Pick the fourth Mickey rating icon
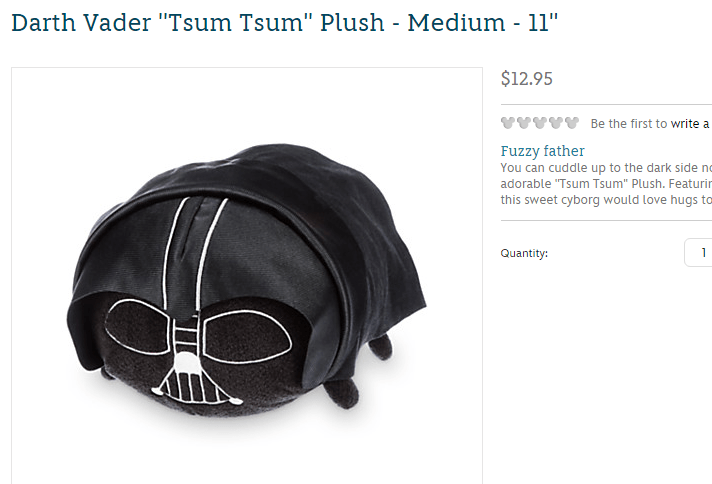Image resolution: width=712 pixels, height=484 pixels. pyautogui.click(x=555, y=123)
